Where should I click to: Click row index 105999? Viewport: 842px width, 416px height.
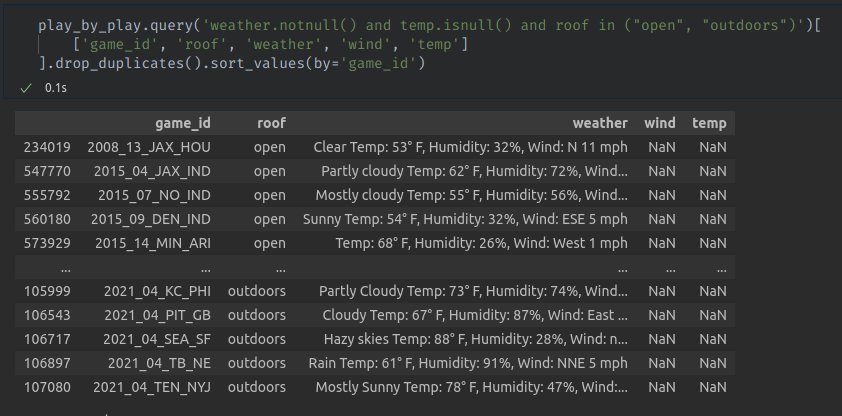coord(47,291)
